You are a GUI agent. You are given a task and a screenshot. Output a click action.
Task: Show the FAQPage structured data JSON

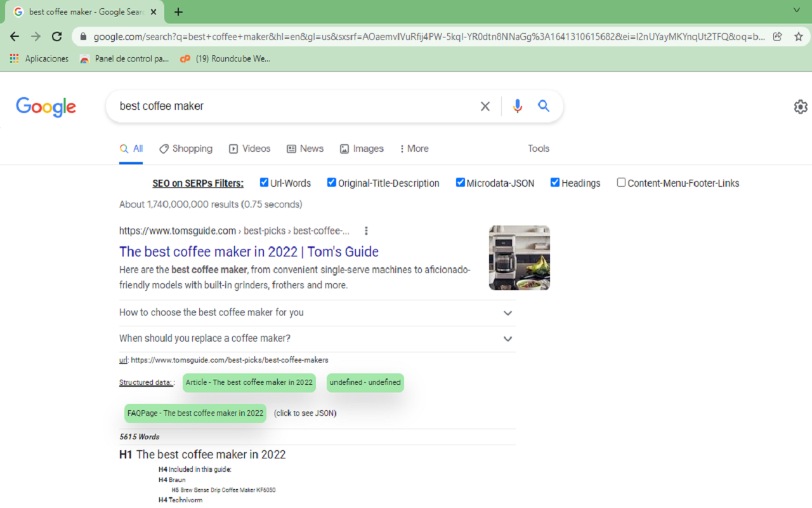point(195,413)
